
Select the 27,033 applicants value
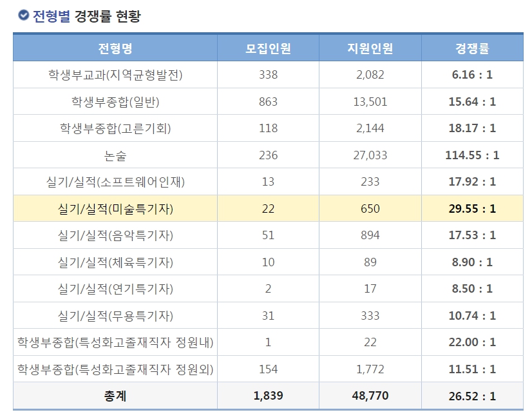point(370,155)
